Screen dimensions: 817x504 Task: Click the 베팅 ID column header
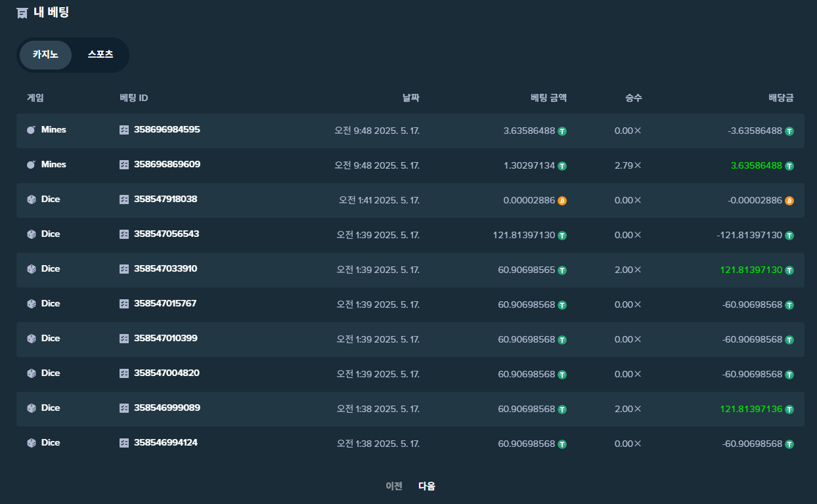coord(134,98)
